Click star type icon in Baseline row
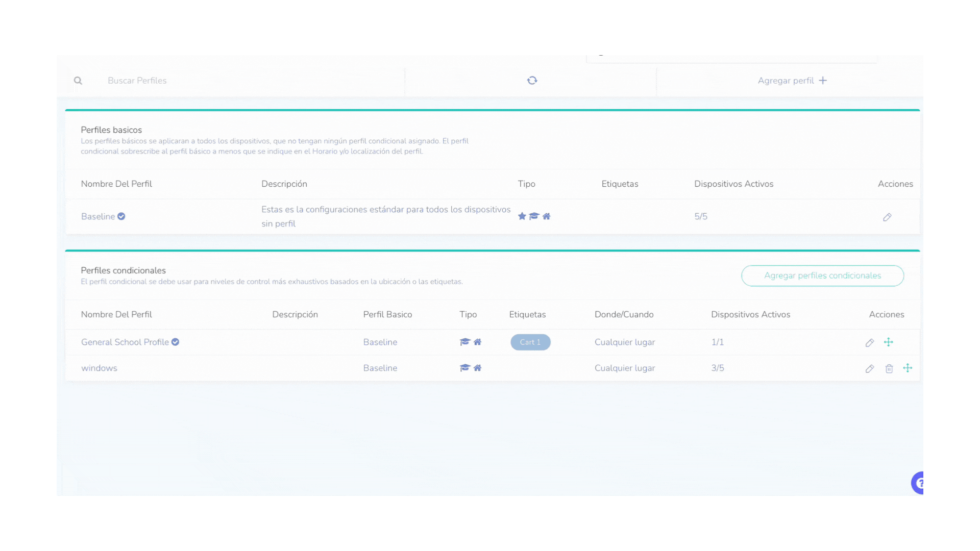The height and width of the screenshot is (551, 980). 522,216
